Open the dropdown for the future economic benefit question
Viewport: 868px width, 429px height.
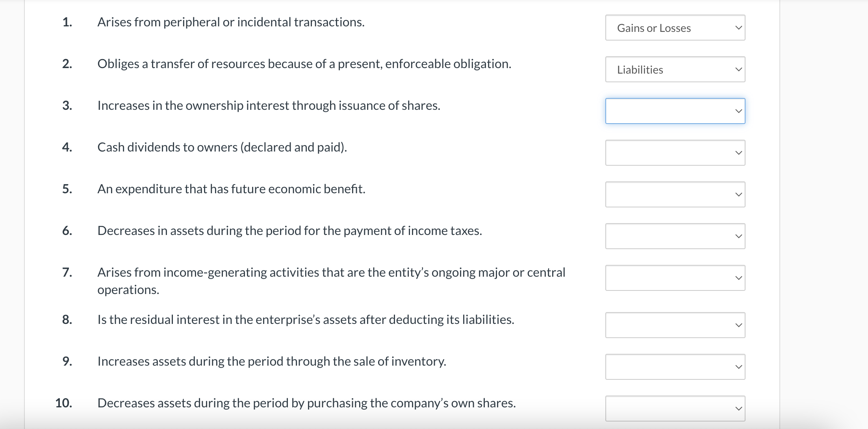pyautogui.click(x=674, y=194)
